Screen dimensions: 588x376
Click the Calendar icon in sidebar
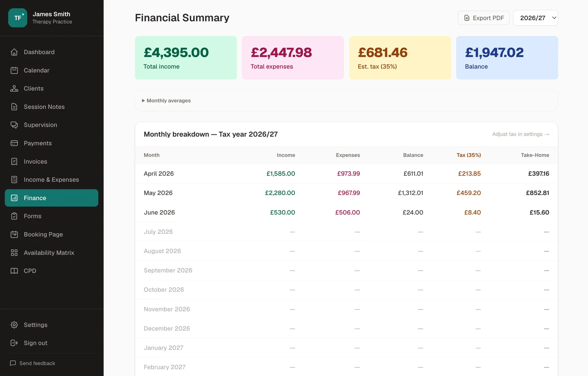tap(14, 70)
